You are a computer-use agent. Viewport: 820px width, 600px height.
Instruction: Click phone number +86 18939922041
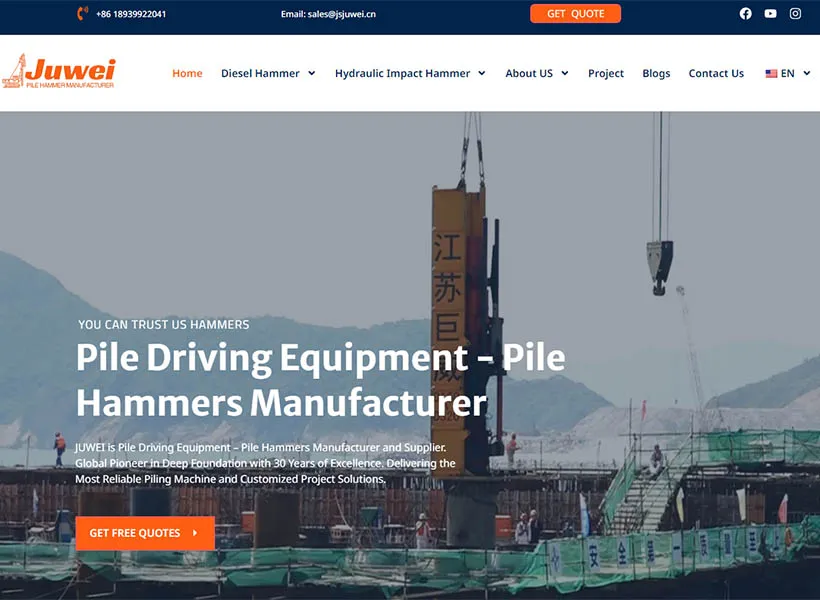pos(131,14)
